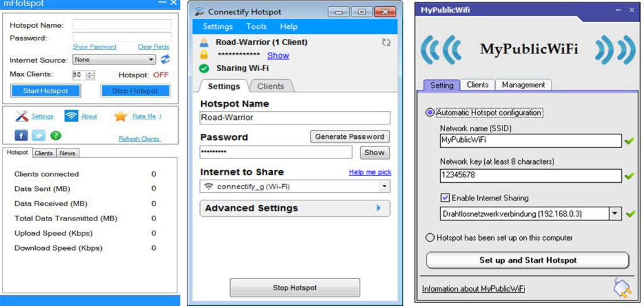Viewport: 644px width, 306px height.
Task: Click the plug icon in MyPublicWifi footer
Action: point(621,287)
